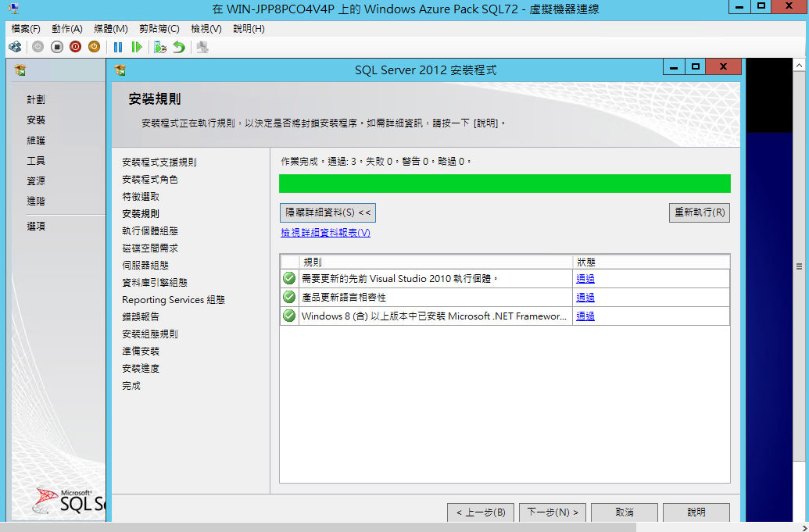Click the virtual machine connection title bar icon
Image resolution: width=809 pixels, height=532 pixels.
tap(14, 9)
